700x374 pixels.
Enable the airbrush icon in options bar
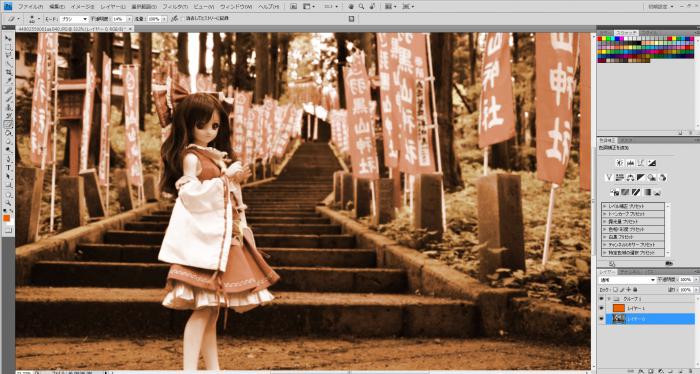click(x=175, y=19)
